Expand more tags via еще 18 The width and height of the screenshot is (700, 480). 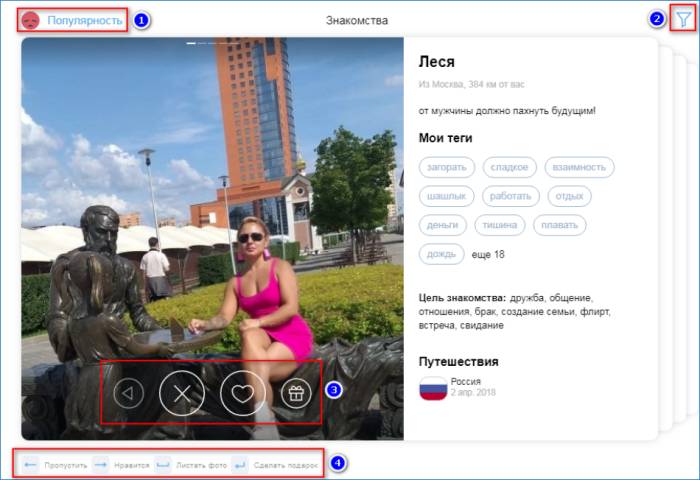click(488, 255)
